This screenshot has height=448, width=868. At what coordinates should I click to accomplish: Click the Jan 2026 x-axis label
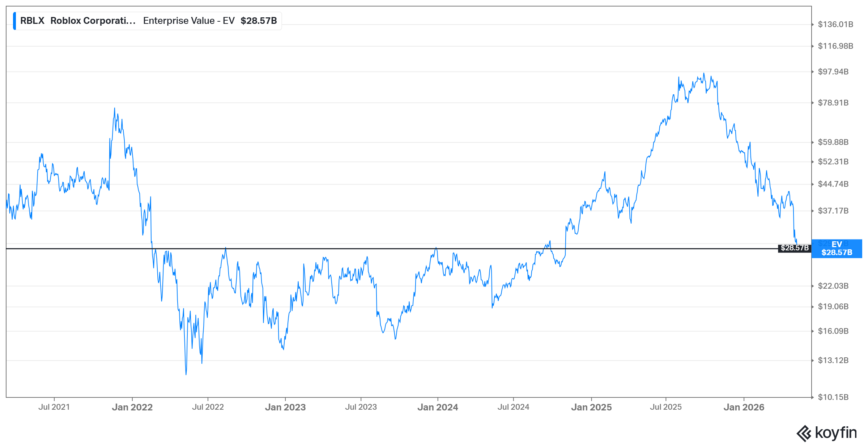pyautogui.click(x=744, y=407)
